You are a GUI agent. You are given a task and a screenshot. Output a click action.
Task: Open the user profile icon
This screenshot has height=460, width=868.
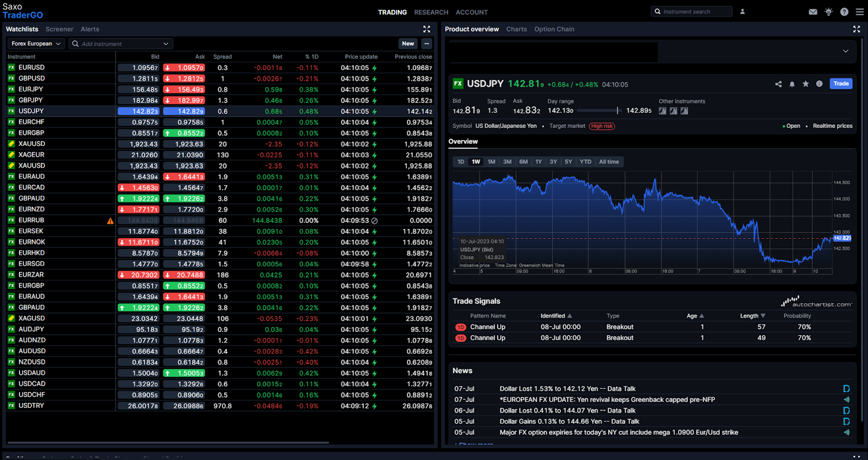tap(743, 11)
